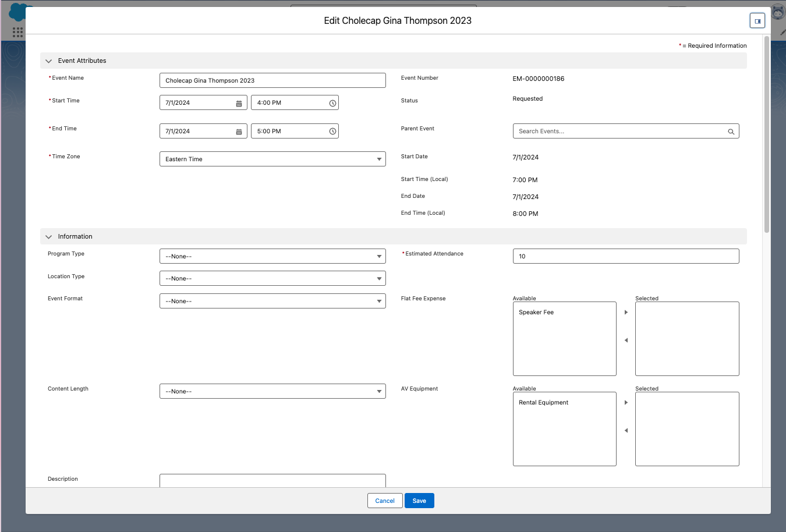Select Speaker Fee in the Available list
The width and height of the screenshot is (786, 532).
(536, 313)
